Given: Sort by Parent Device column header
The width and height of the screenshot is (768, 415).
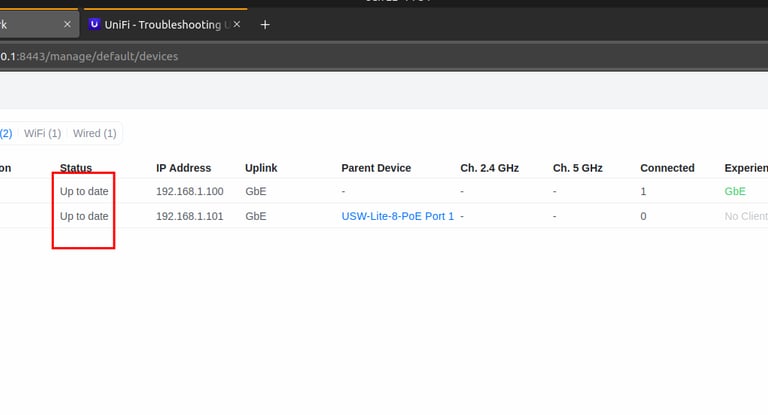Looking at the screenshot, I should pos(376,168).
